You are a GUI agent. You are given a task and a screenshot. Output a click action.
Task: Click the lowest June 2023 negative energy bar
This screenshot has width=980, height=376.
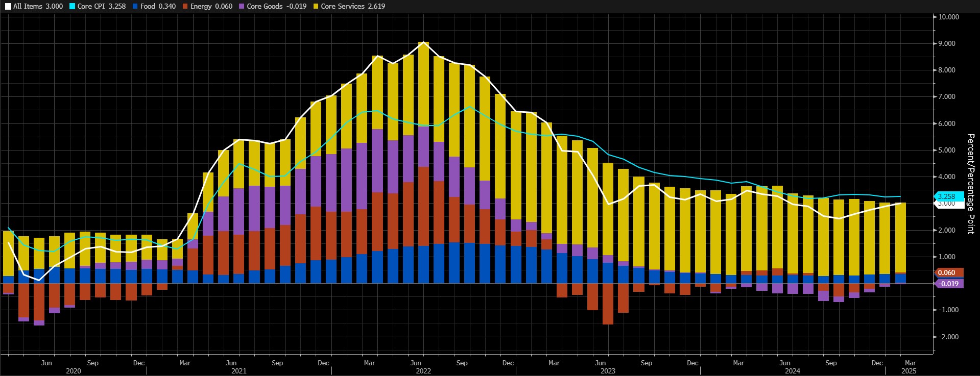coord(608,304)
